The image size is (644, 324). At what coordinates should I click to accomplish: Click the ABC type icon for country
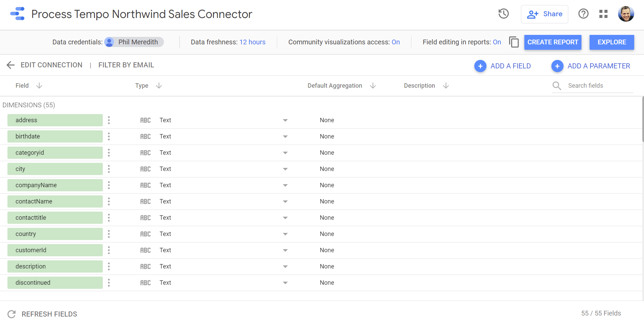(x=145, y=234)
